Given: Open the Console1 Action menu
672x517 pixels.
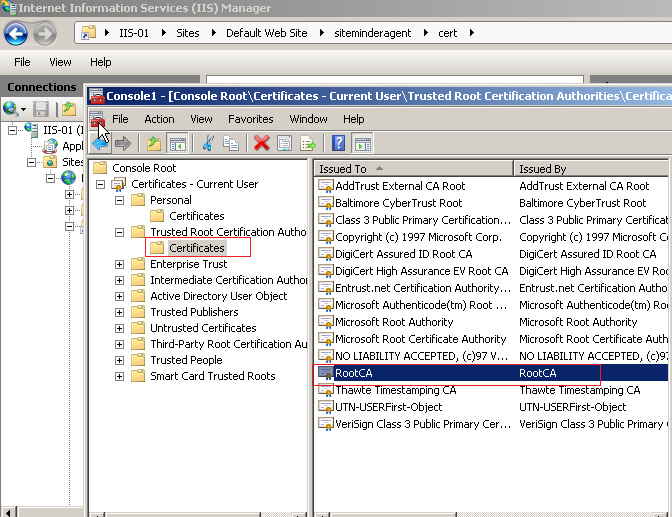Looking at the screenshot, I should point(159,119).
